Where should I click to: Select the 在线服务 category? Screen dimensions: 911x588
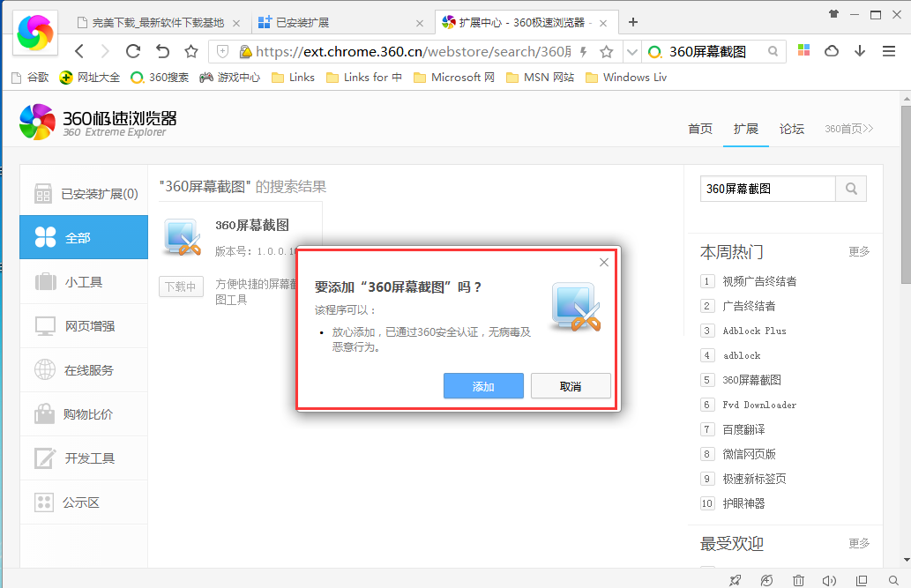84,370
